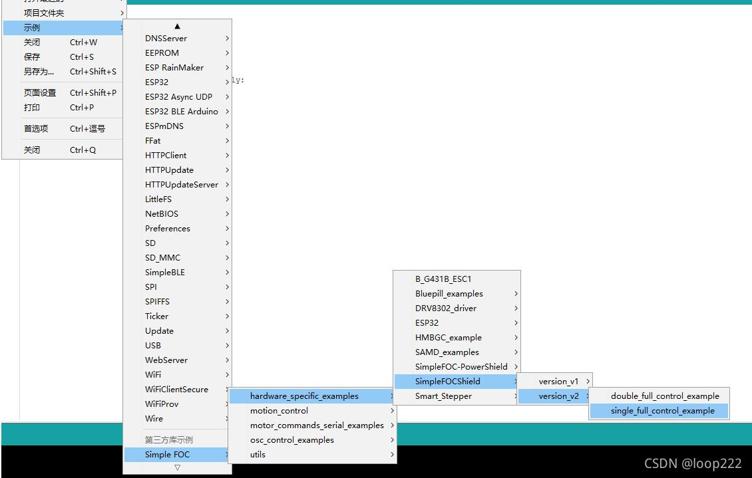Viewport: 752px width, 478px height.
Task: Open SPI library examples
Action: tap(177, 287)
